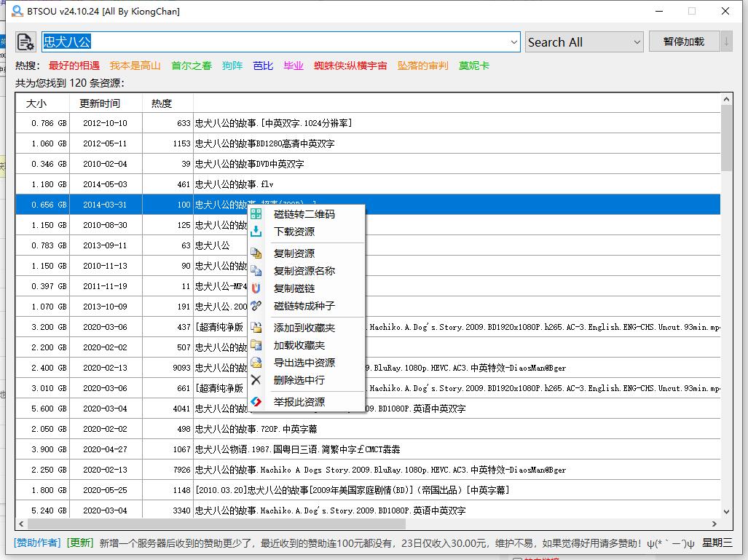Select the copy magnet link icon
This screenshot has width=748, height=560.
(256, 288)
